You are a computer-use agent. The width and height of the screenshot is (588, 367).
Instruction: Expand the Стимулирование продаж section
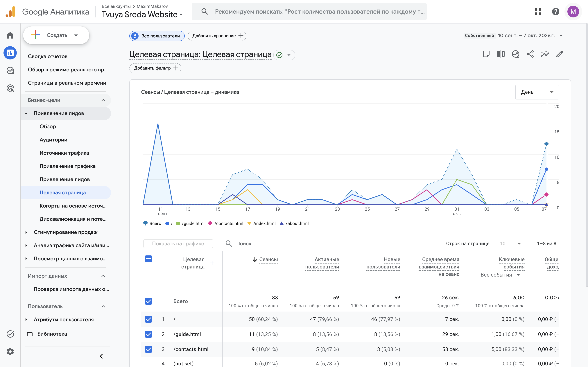tap(66, 232)
